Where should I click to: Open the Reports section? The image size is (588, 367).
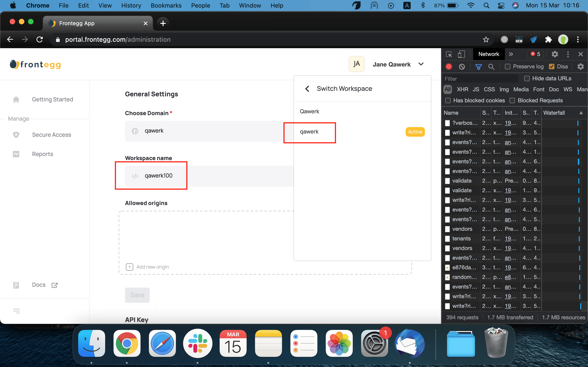coord(42,154)
